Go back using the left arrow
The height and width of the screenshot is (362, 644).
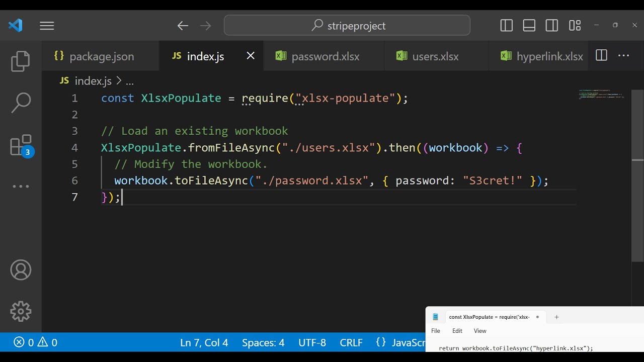[183, 26]
